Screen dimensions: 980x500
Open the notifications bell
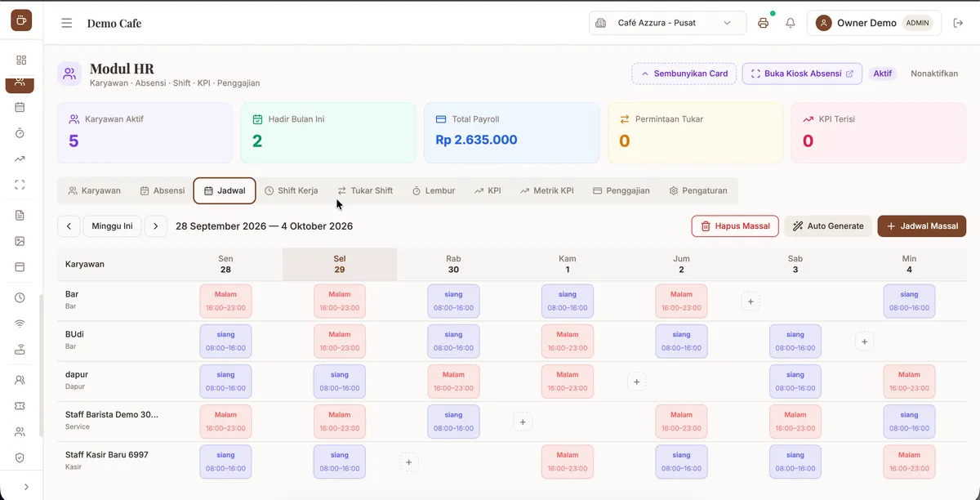click(791, 23)
